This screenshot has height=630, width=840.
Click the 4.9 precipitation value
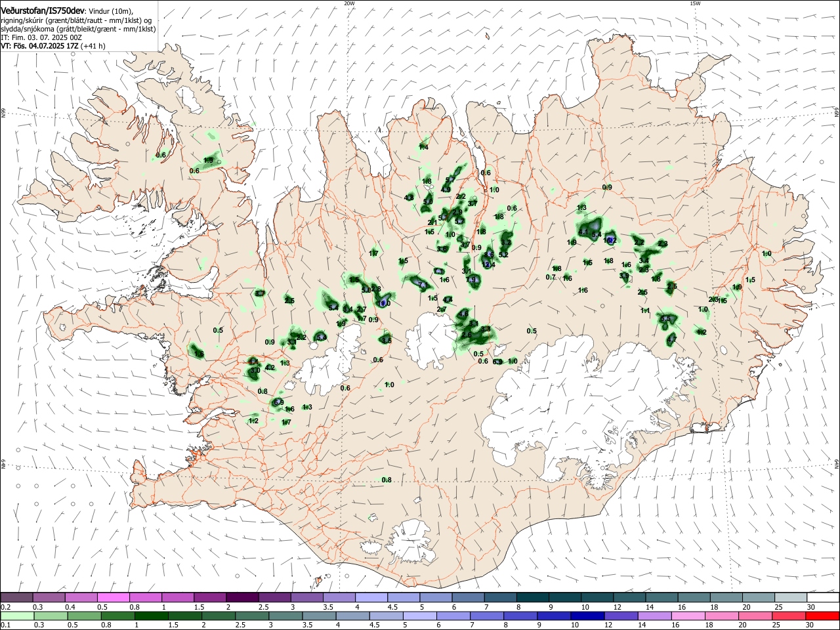point(446,190)
